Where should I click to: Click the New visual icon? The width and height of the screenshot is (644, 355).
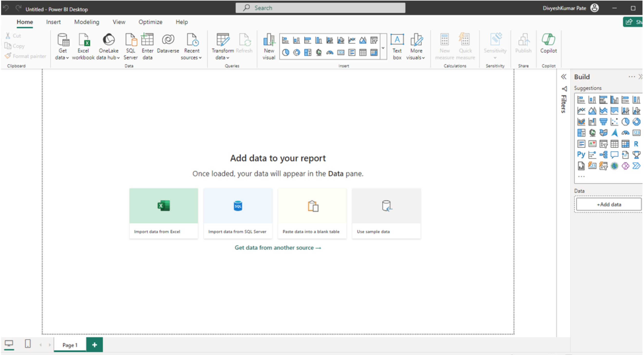pyautogui.click(x=269, y=40)
